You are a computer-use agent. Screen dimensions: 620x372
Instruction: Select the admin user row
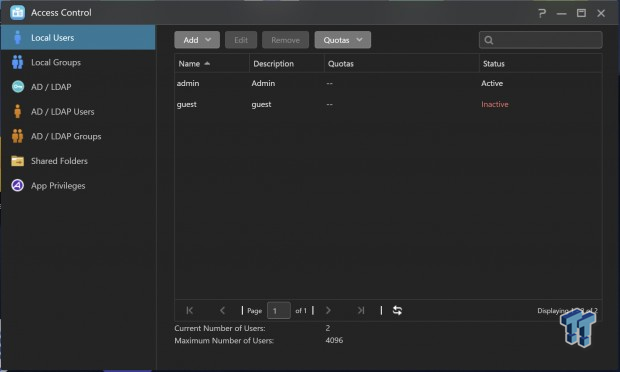pyautogui.click(x=388, y=83)
